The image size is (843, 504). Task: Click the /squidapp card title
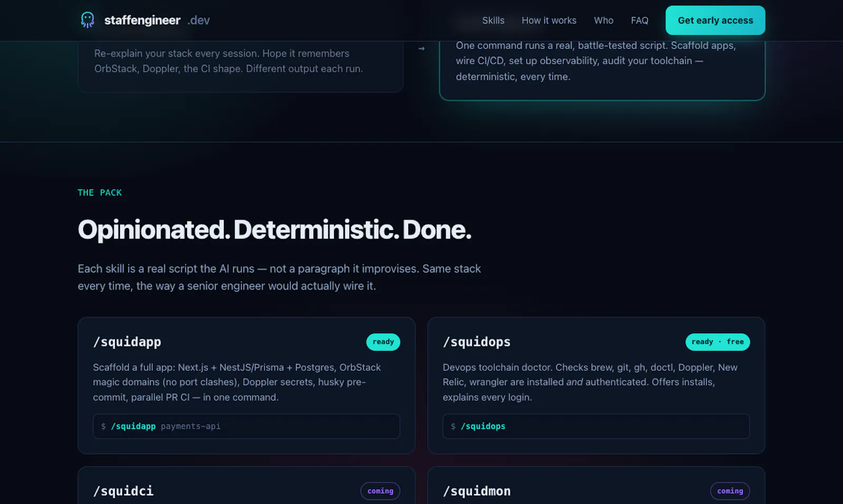[127, 342]
